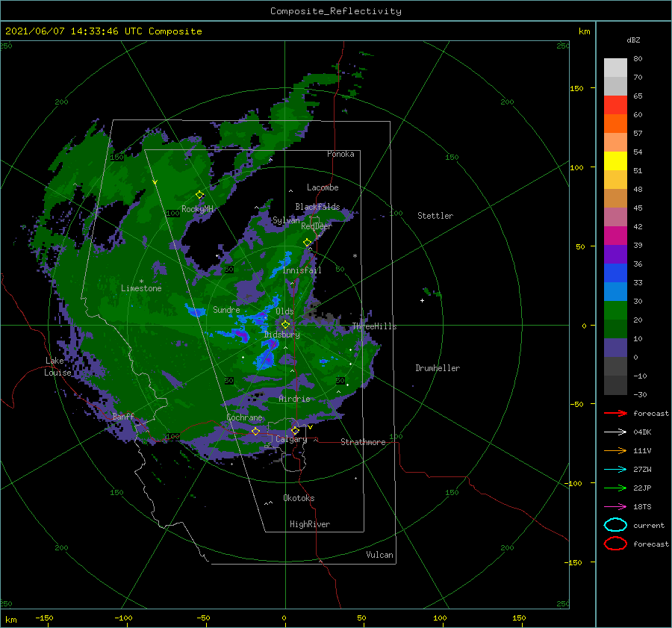Click the red forecast arrow in legend
The image size is (672, 628).
[x=615, y=413]
